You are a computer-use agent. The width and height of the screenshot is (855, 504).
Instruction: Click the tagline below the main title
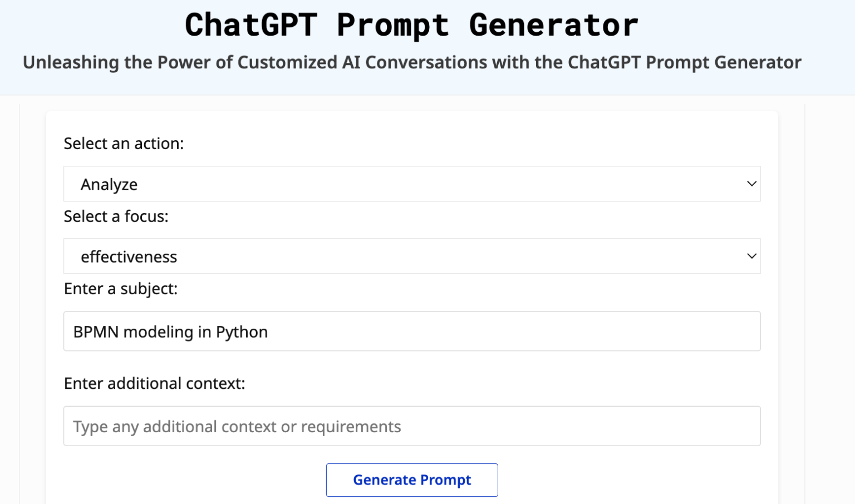pyautogui.click(x=412, y=62)
